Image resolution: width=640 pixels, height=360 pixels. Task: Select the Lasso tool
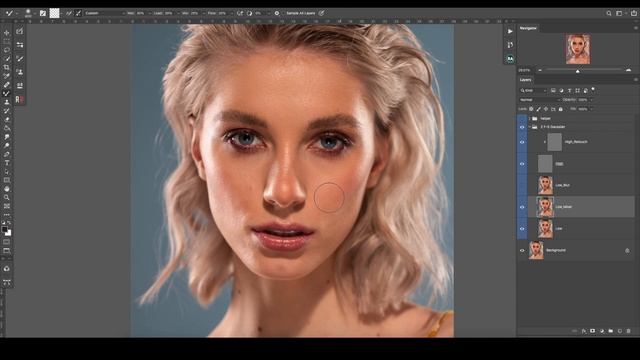click(7, 50)
